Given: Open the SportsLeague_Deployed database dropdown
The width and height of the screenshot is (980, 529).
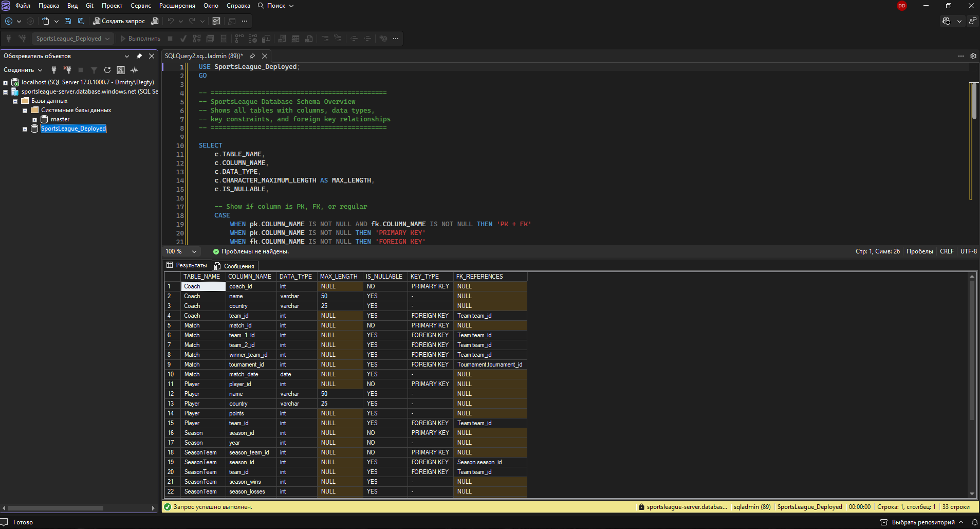Looking at the screenshot, I should [72, 39].
